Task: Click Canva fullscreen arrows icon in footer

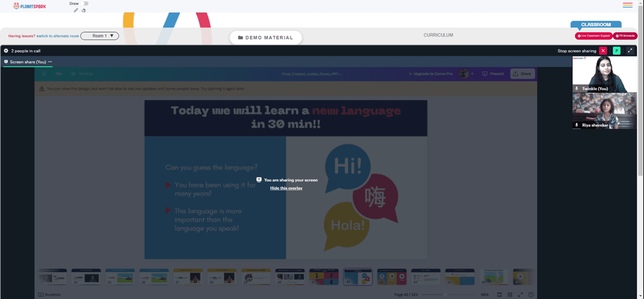Action: coord(520,294)
